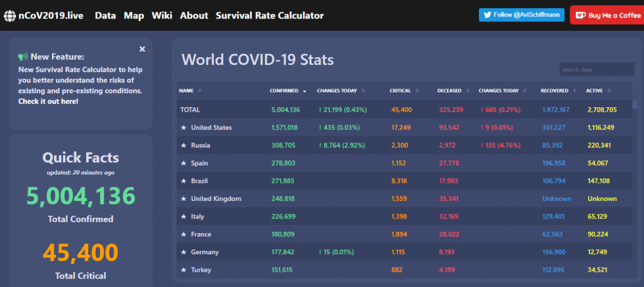Click Quick Facts 45,400 critical figure
This screenshot has height=287, width=644.
[81, 252]
